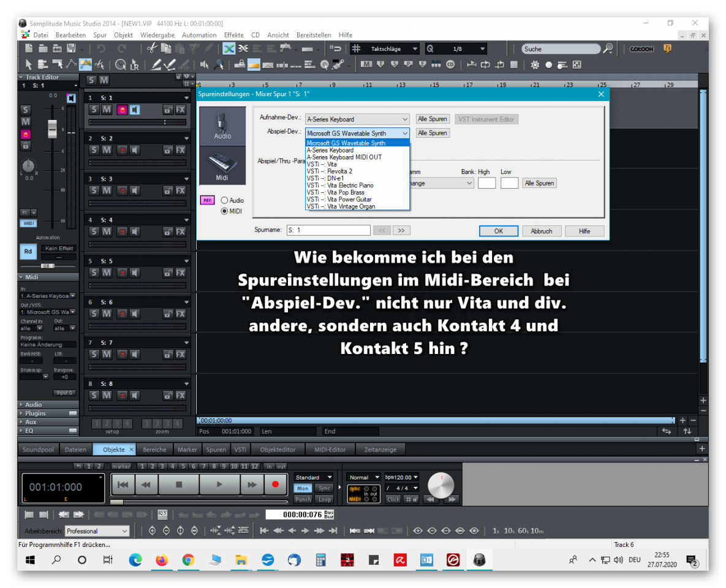Toggle the Mon button in transport
The width and height of the screenshot is (726, 588).
(x=303, y=488)
